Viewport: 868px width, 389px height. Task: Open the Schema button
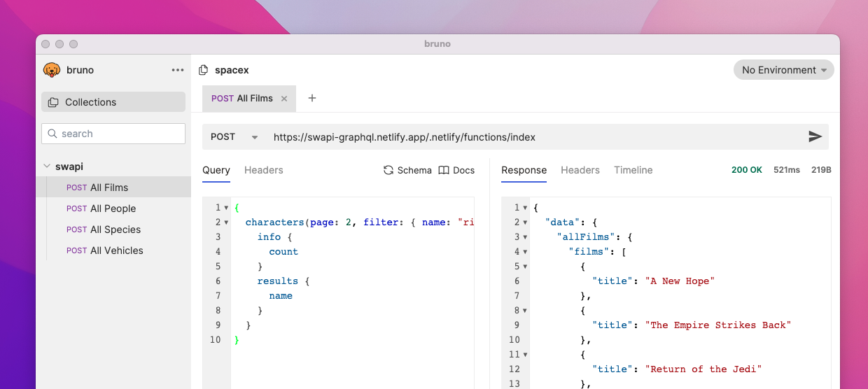[x=407, y=170]
